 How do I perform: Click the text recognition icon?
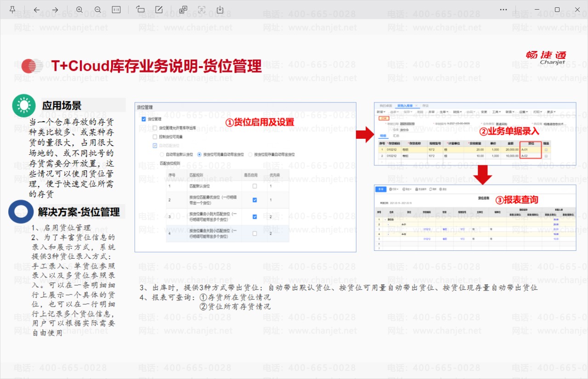point(202,10)
